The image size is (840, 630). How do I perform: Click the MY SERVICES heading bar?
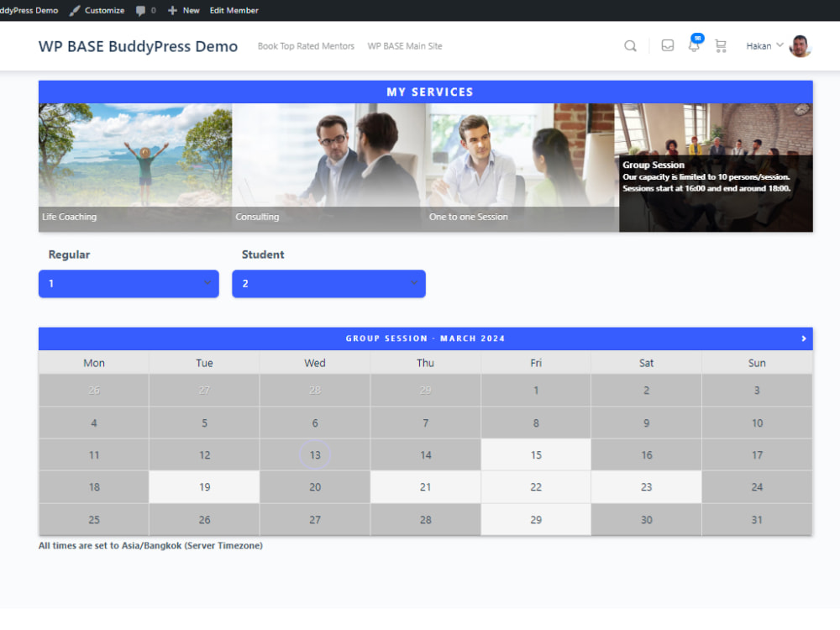425,92
